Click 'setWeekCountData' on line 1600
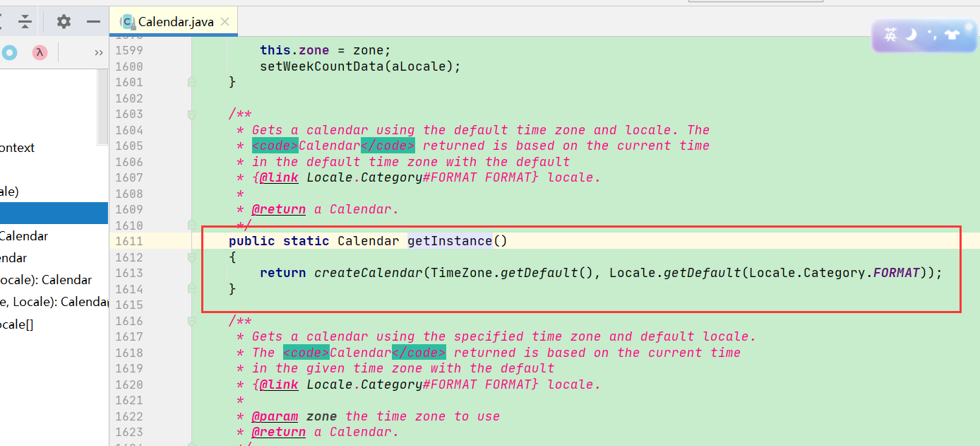Image resolution: width=980 pixels, height=446 pixels. [321, 66]
